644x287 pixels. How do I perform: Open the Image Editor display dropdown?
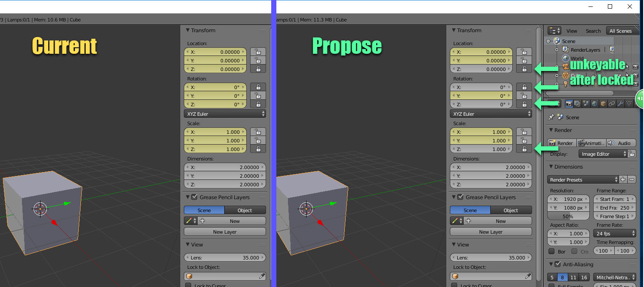[603, 154]
